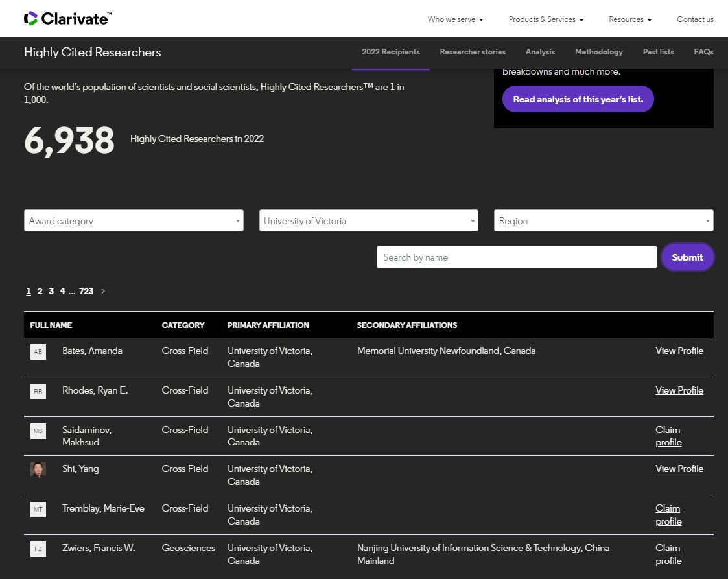The height and width of the screenshot is (579, 728).
Task: Focus the Search by name field
Action: coord(517,257)
